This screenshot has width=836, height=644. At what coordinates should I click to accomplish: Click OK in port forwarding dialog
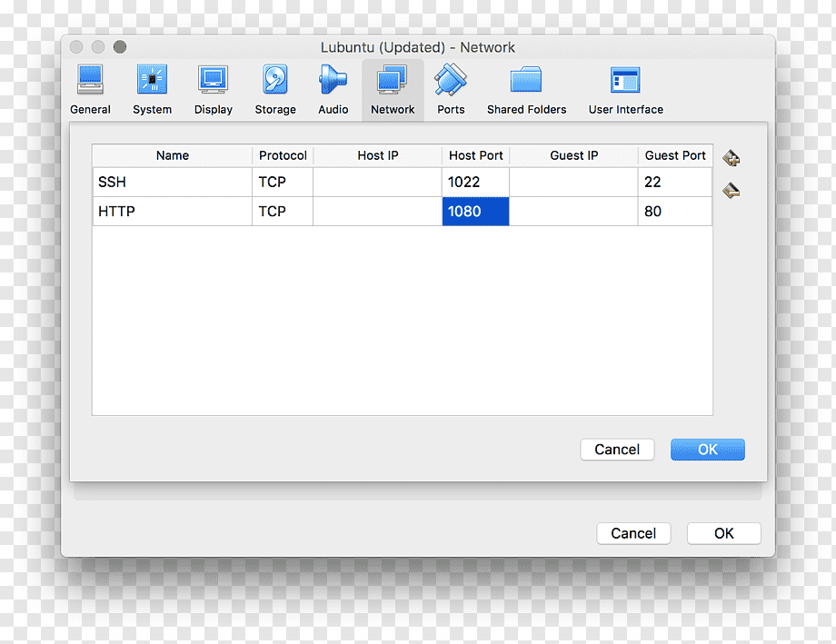[x=708, y=450]
